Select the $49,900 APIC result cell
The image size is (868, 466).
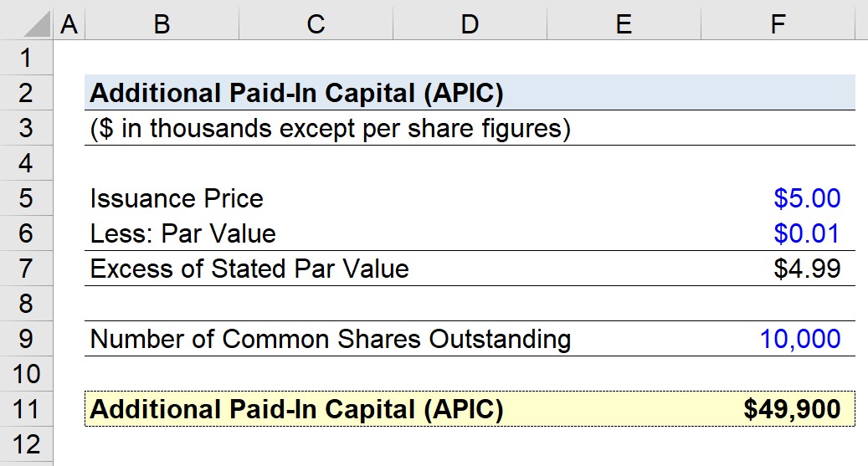click(792, 409)
